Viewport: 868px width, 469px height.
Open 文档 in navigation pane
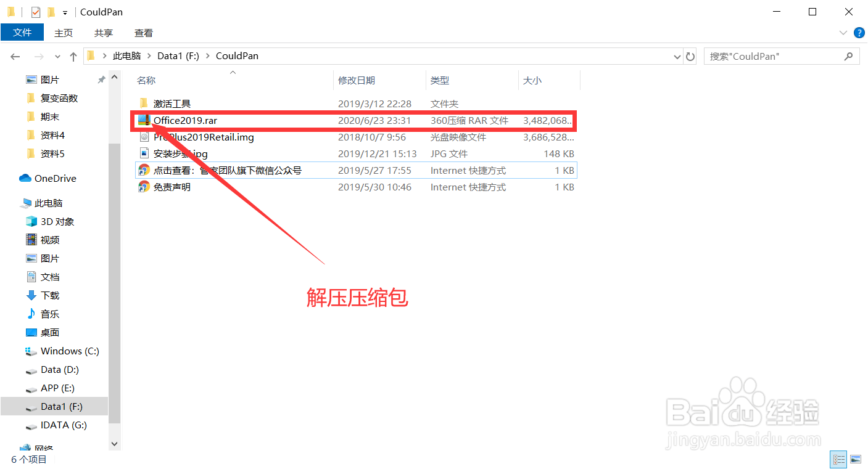coord(50,277)
